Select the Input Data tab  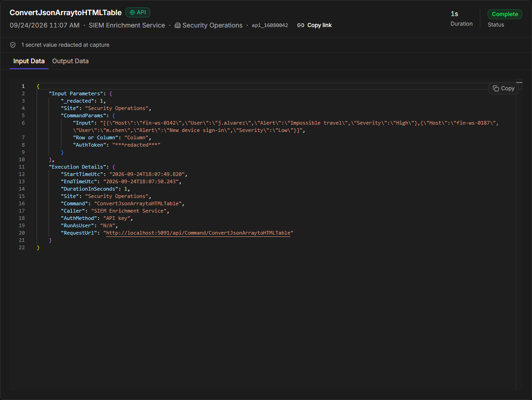coord(29,61)
